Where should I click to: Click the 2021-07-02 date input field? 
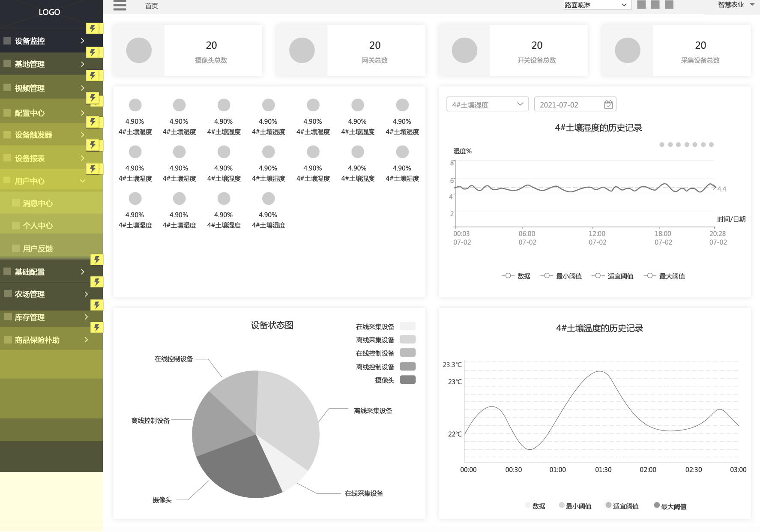pos(575,105)
